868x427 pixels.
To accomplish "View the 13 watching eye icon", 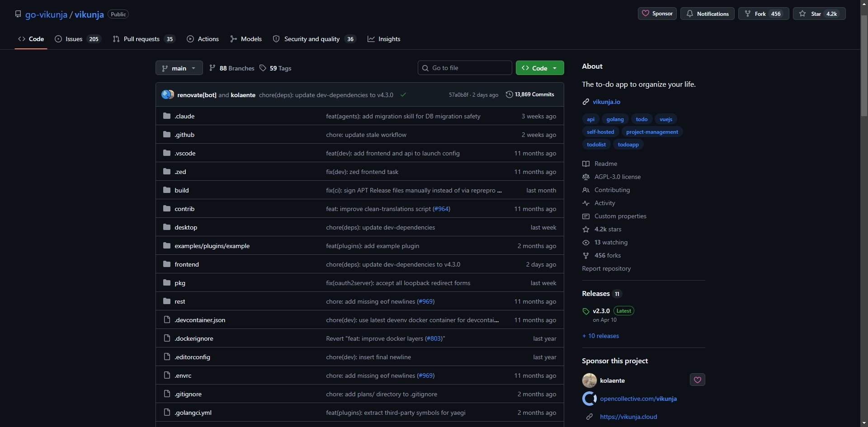I will 586,242.
